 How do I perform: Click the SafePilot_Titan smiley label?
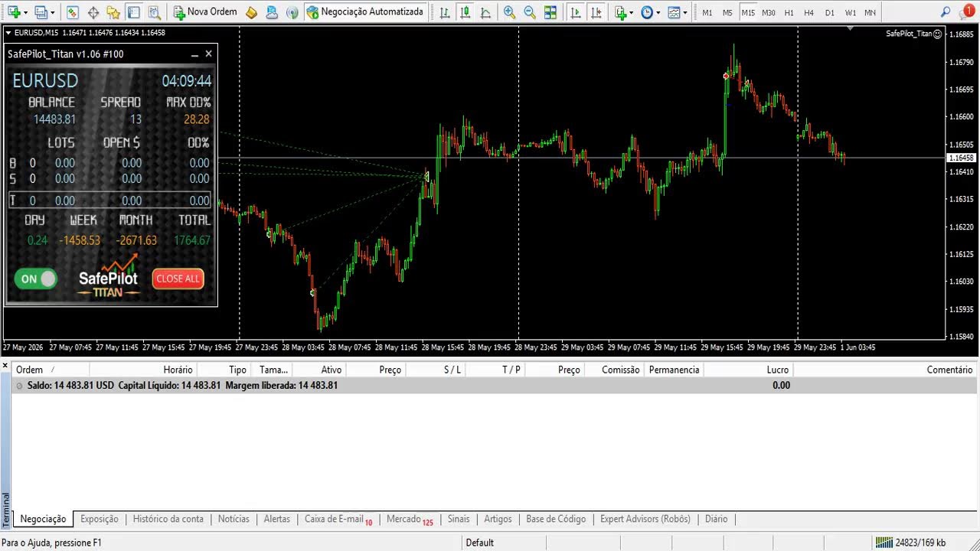tap(914, 34)
